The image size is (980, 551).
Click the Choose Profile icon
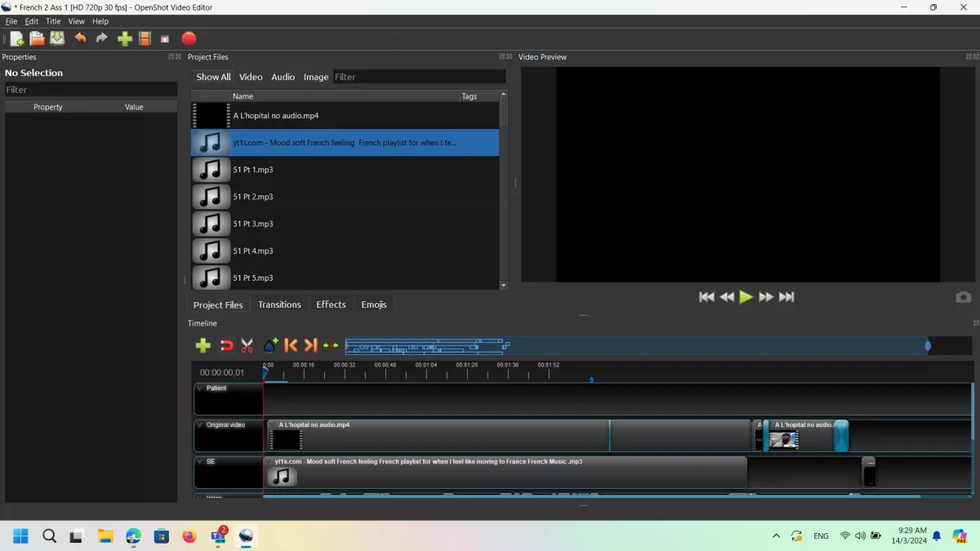point(145,38)
